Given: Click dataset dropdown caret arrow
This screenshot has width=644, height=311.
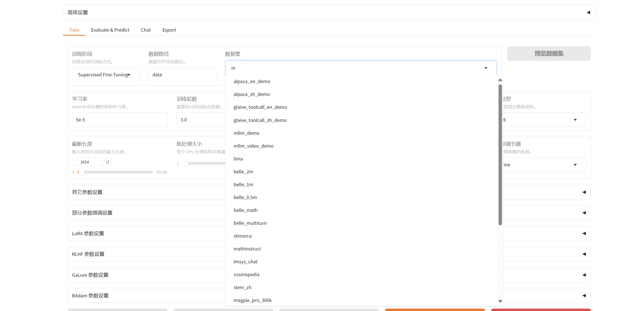Looking at the screenshot, I should coord(486,68).
